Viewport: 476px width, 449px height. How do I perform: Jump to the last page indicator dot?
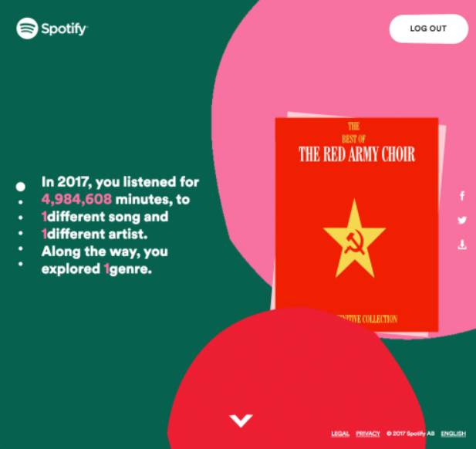coord(20,264)
